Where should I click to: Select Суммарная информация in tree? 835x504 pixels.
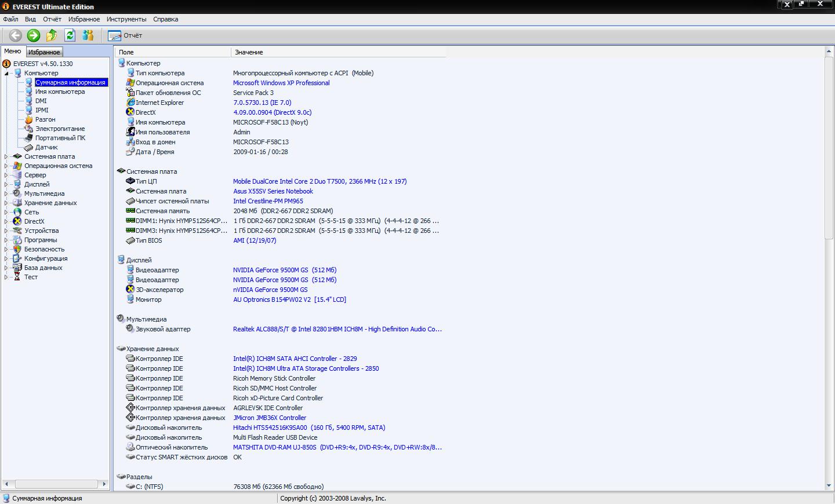click(x=71, y=82)
